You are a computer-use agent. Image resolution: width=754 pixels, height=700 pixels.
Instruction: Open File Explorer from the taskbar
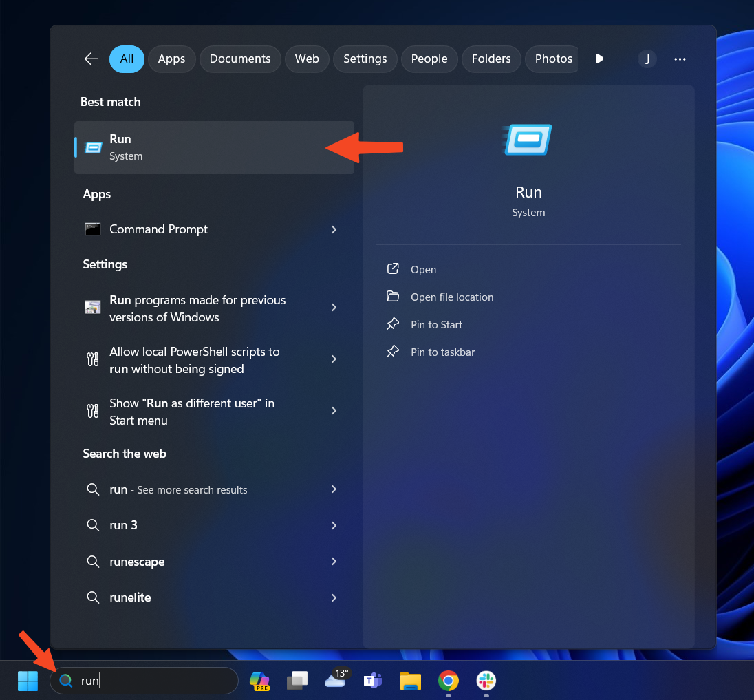pos(411,680)
